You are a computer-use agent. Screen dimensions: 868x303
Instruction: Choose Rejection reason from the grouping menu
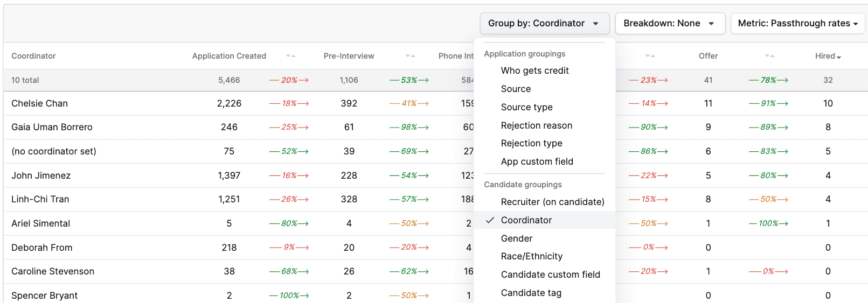(536, 125)
